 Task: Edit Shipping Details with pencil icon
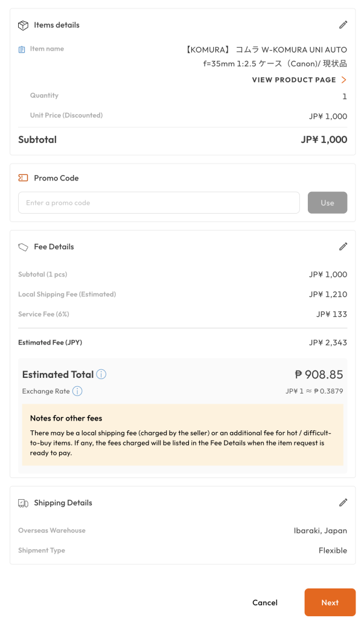343,502
